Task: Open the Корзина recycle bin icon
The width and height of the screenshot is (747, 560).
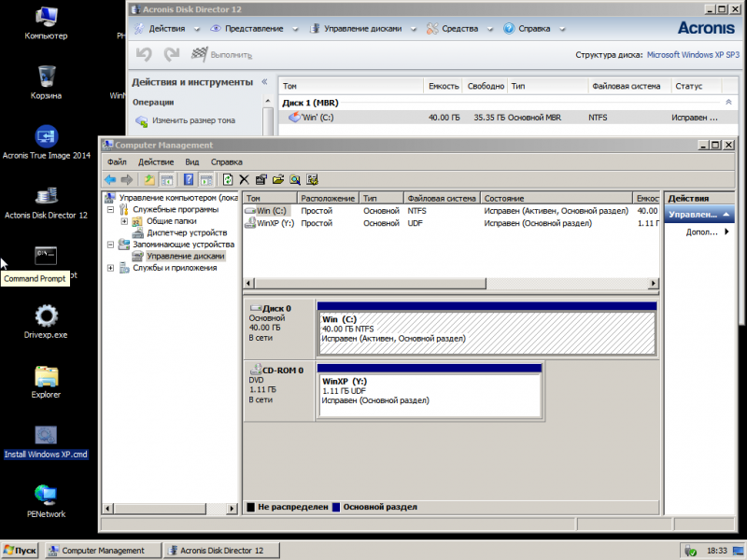Action: pos(46,83)
